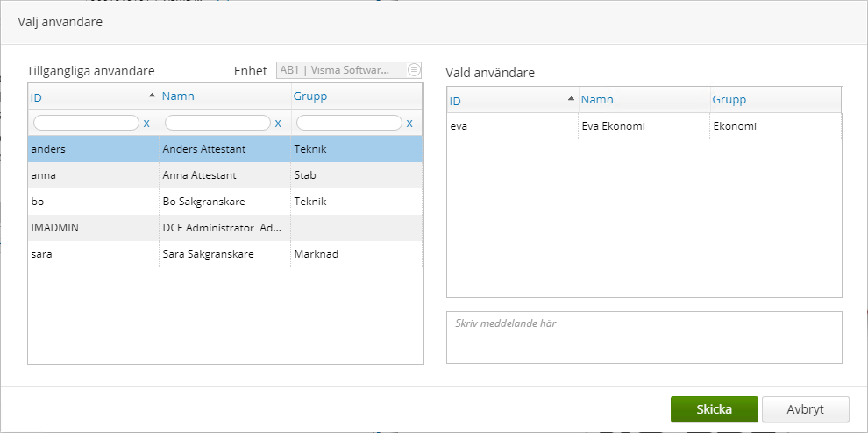The height and width of the screenshot is (433, 868).
Task: Toggle sort arrow in Vald användare ID column
Action: 572,98
